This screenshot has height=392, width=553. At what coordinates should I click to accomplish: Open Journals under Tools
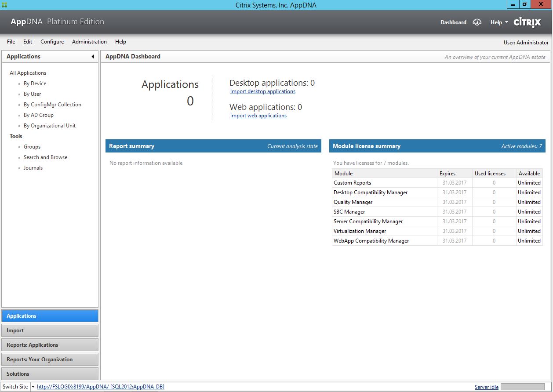(x=33, y=168)
